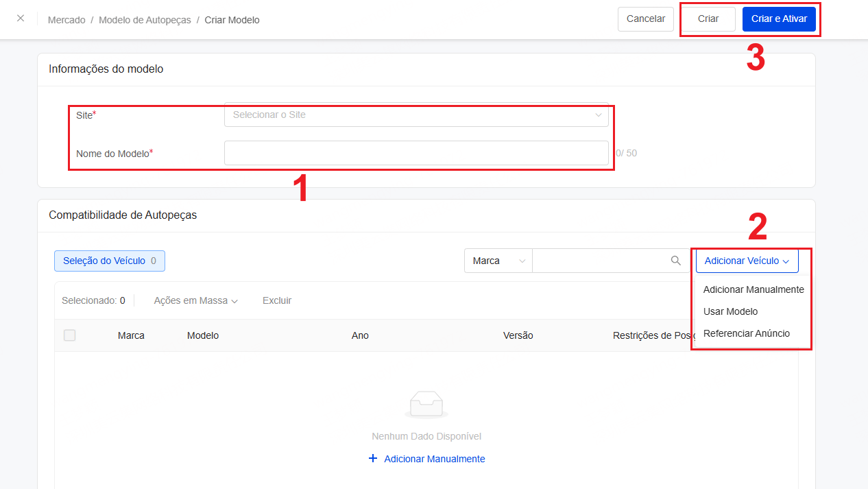Expand the Marca search filter dropdown
The height and width of the screenshot is (489, 868).
click(498, 261)
